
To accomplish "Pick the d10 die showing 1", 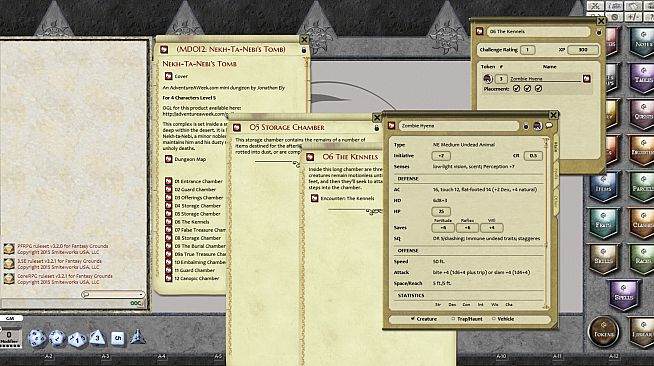I will tap(77, 339).
